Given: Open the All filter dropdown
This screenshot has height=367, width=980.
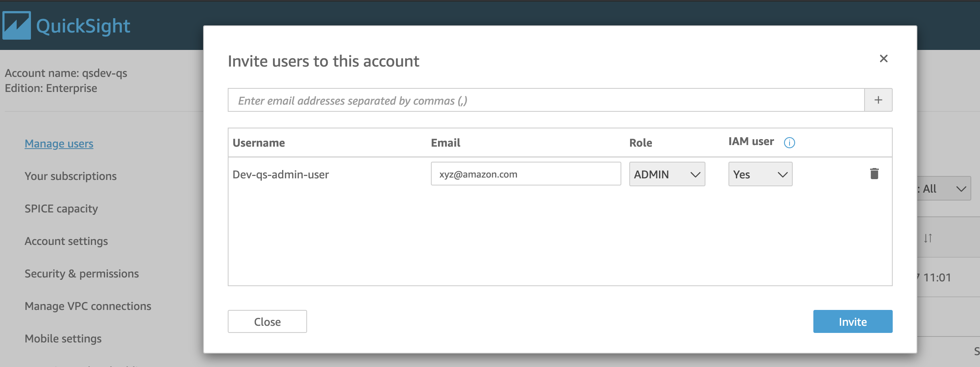Looking at the screenshot, I should coord(944,188).
